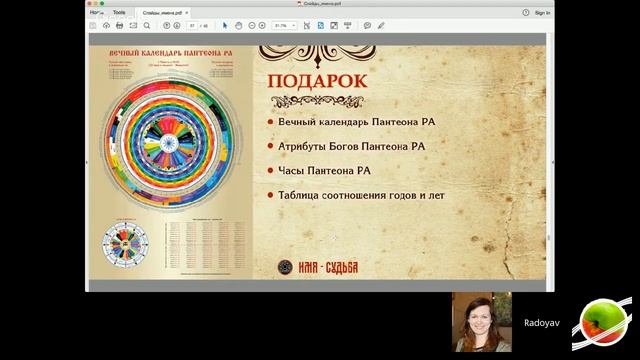Click Таблица соотношения годов и лет
Image resolution: width=640 pixels, height=360 pixels.
pos(361,195)
